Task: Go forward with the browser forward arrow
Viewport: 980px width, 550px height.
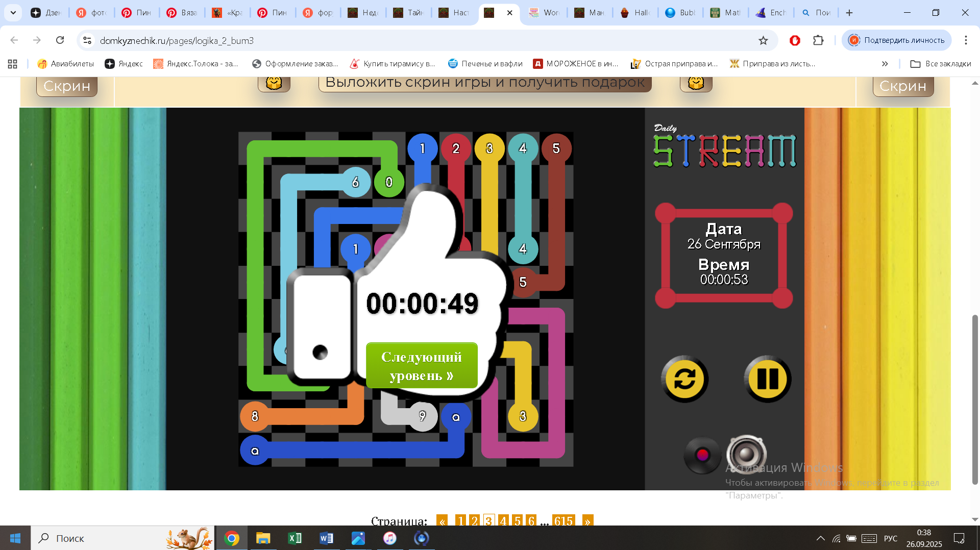Action: coord(37,40)
